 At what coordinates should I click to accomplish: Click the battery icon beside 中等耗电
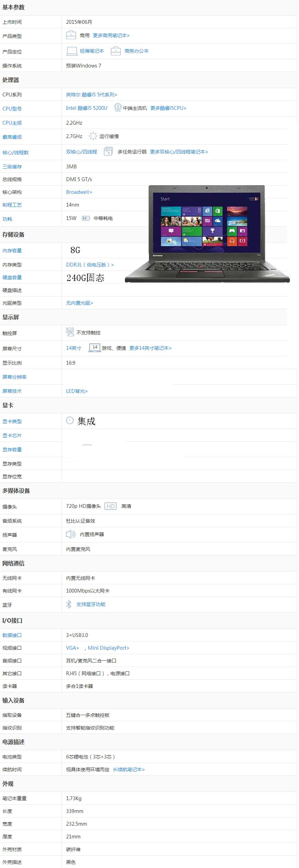pyautogui.click(x=86, y=218)
